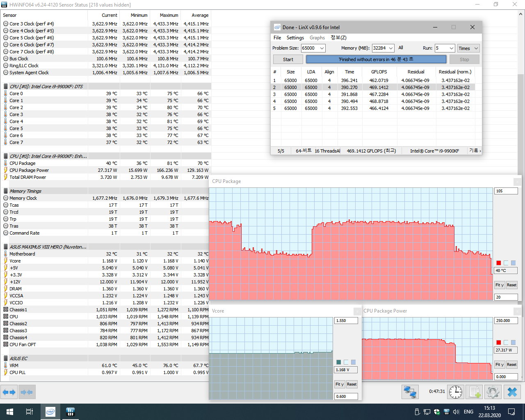The image size is (525, 420).
Task: Open the Times unit dropdown in LinX
Action: tap(468, 48)
